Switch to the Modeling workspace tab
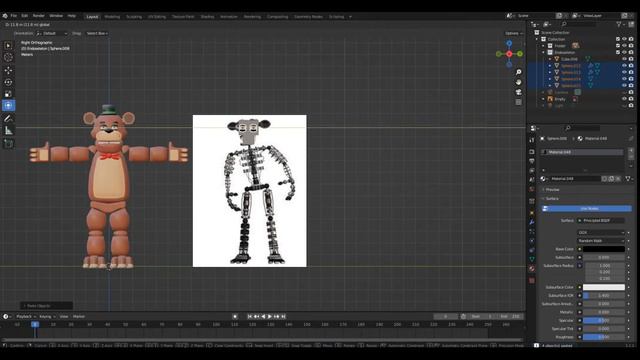Image resolution: width=640 pixels, height=360 pixels. click(112, 17)
